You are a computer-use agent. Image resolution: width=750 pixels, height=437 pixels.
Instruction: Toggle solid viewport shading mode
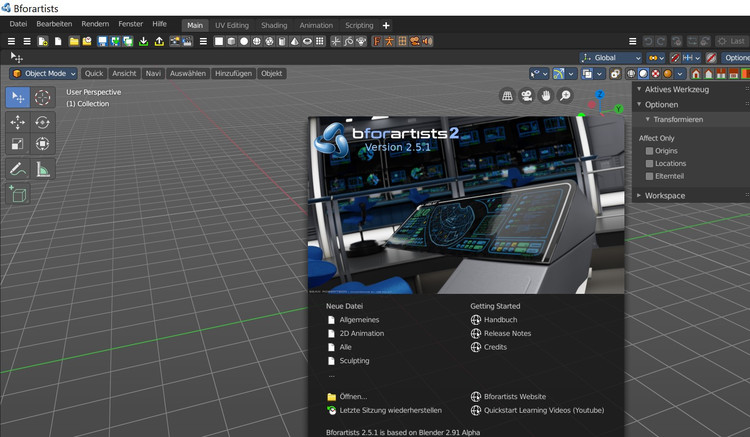[x=643, y=74]
